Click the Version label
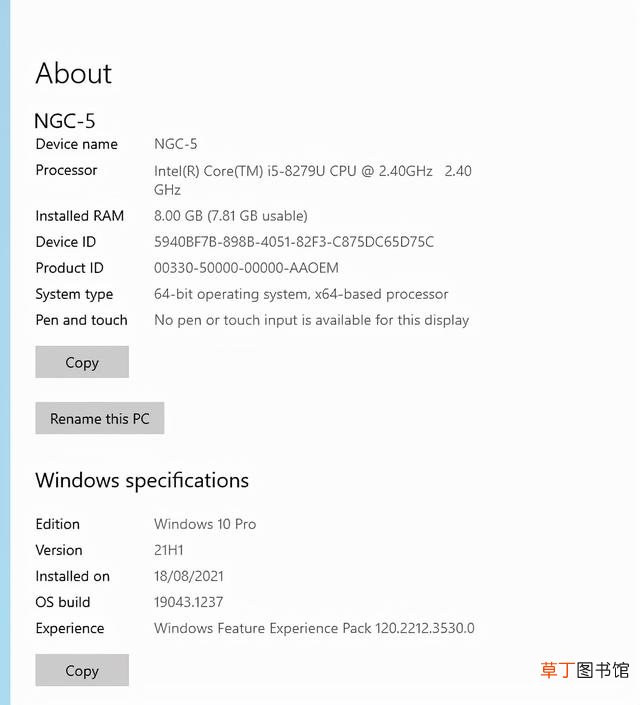 59,550
